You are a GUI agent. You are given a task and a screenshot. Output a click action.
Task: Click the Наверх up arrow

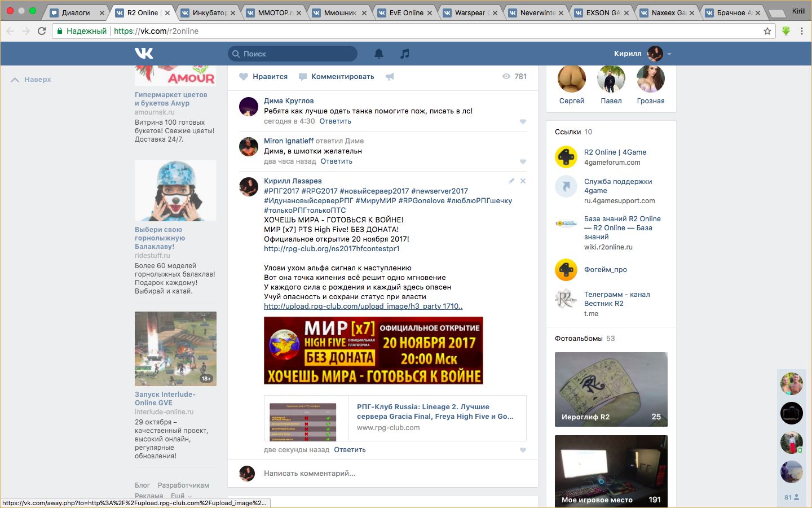[x=15, y=80]
